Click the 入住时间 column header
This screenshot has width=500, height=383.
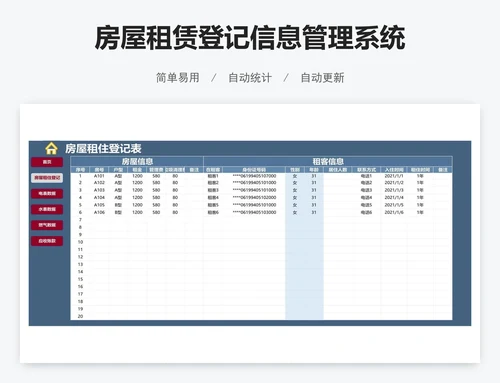pos(394,170)
